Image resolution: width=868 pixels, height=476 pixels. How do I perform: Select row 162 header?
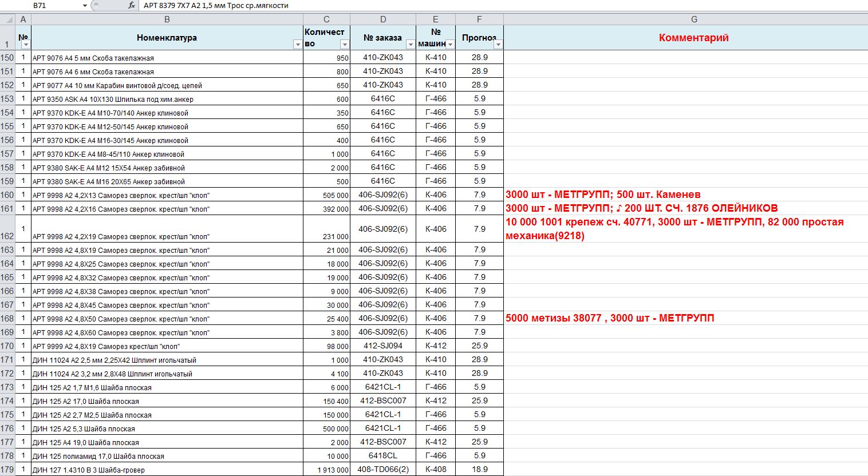7,235
